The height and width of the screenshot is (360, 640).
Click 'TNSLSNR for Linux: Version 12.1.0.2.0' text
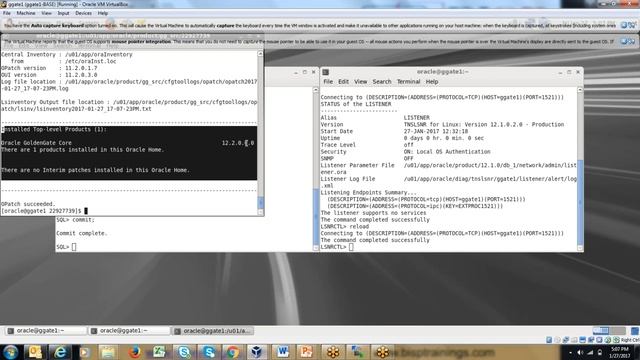(x=463, y=124)
